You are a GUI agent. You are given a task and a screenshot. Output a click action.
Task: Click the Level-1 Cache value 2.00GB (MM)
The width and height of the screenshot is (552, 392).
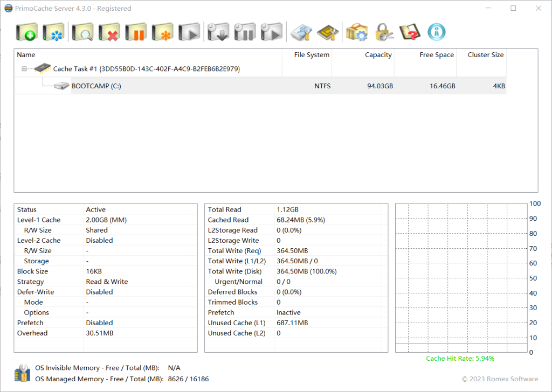point(106,220)
